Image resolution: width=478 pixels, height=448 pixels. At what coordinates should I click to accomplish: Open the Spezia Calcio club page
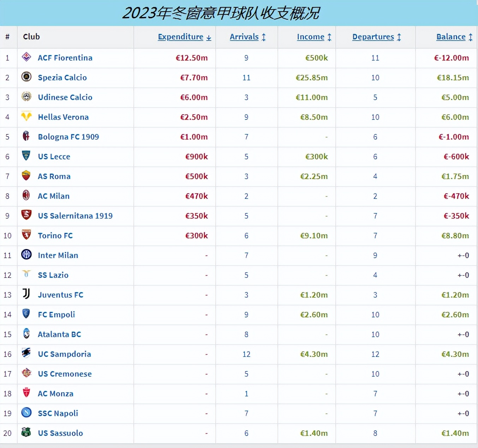coord(62,77)
